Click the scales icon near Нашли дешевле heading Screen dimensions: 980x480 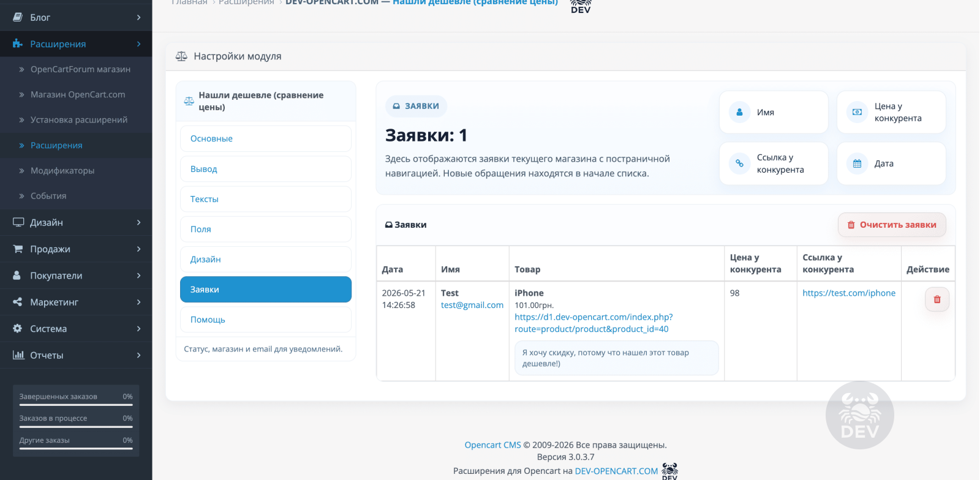coord(189,101)
